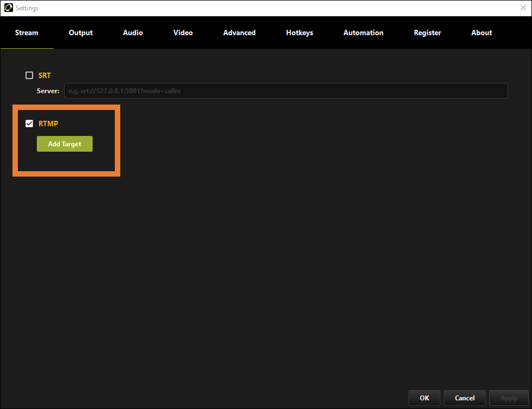View the About tab
This screenshot has width=532, height=409.
(x=482, y=33)
